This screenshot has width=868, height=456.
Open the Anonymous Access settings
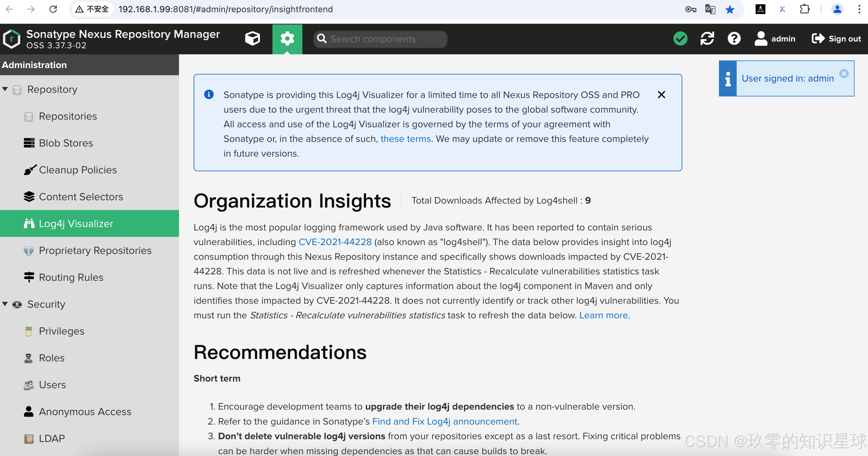coord(85,411)
